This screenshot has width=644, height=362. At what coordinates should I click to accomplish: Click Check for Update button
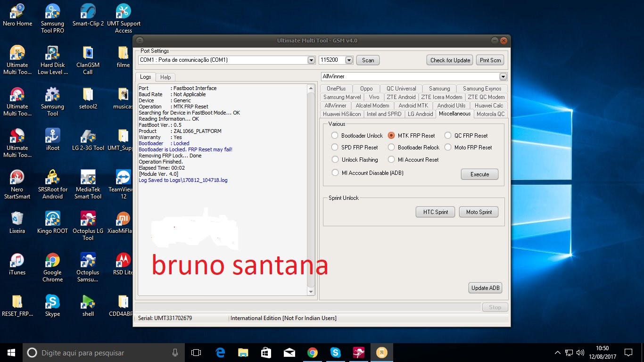450,60
